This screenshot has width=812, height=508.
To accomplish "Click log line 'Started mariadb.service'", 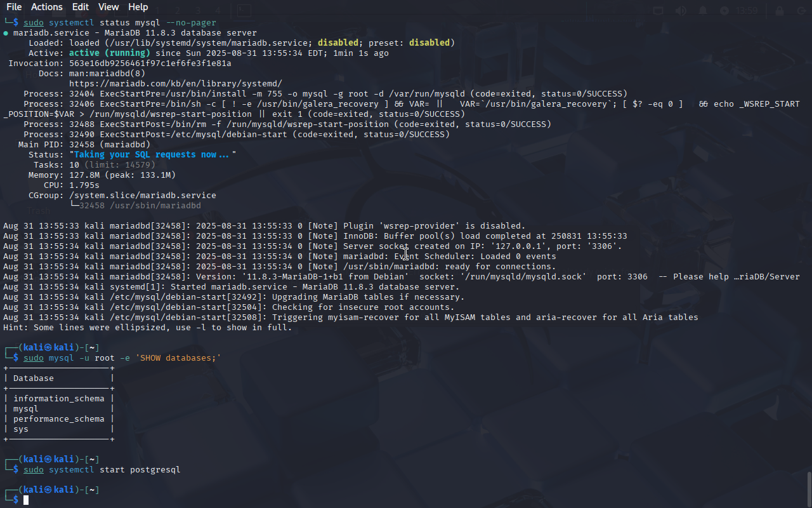I will click(232, 287).
